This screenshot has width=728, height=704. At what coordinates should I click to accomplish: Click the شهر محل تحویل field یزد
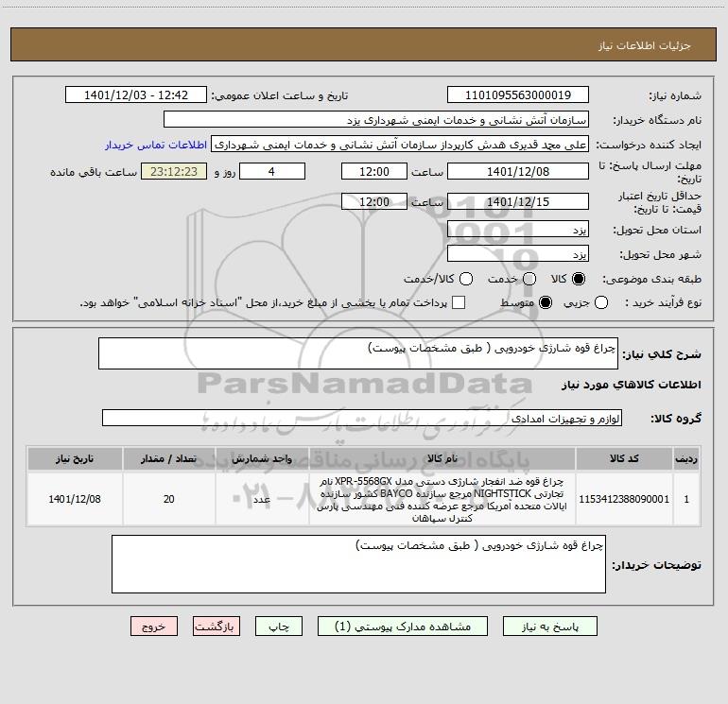(518, 254)
